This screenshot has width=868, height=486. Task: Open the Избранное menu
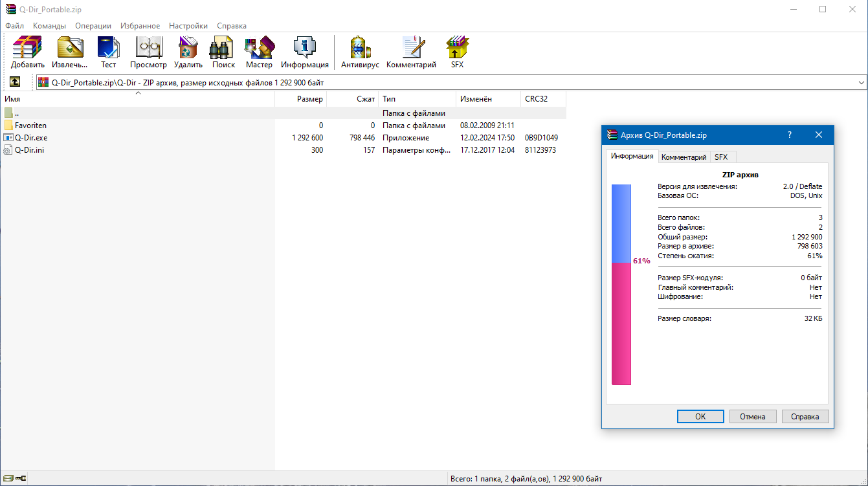(140, 26)
